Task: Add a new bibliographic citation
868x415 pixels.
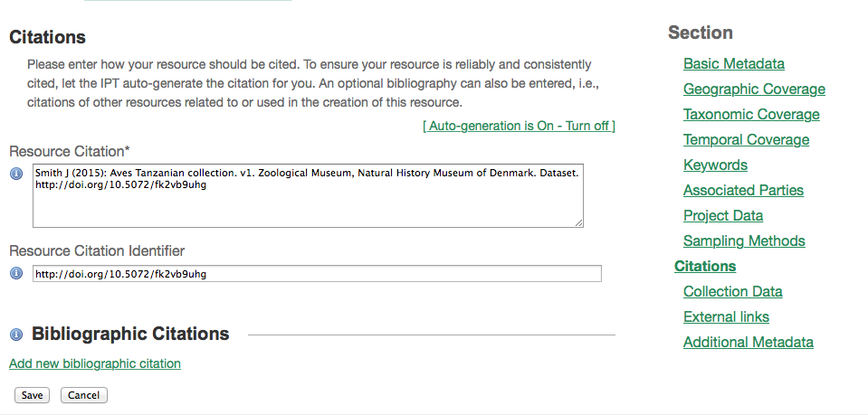Action: click(x=95, y=363)
